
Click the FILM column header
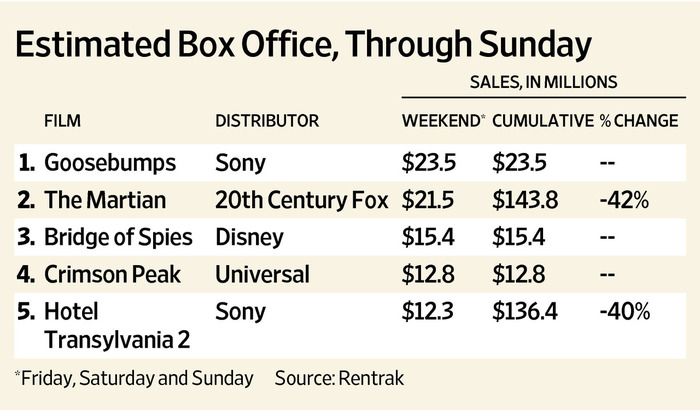point(62,121)
